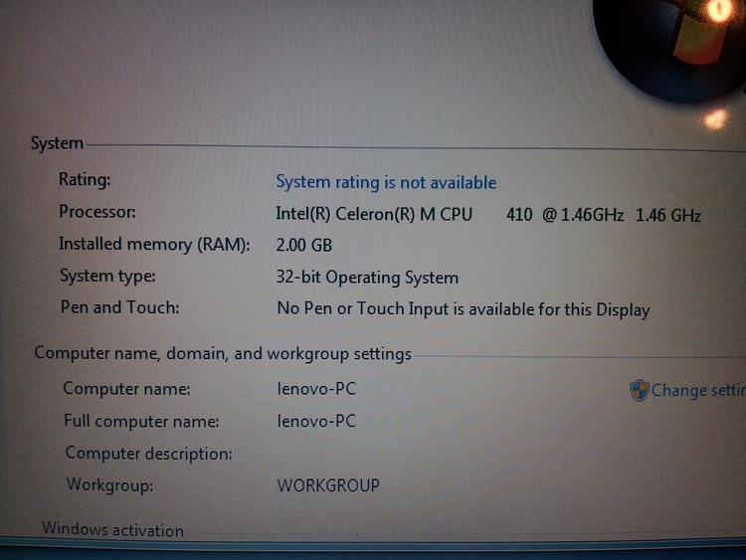Open the 'System rating is not available' link
This screenshot has height=560, width=746.
click(x=386, y=182)
